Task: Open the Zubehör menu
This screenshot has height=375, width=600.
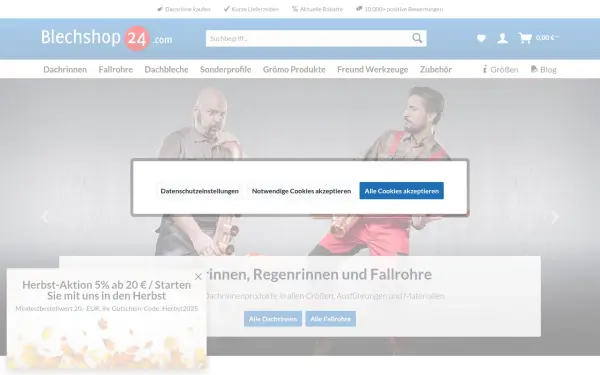Action: [x=436, y=69]
